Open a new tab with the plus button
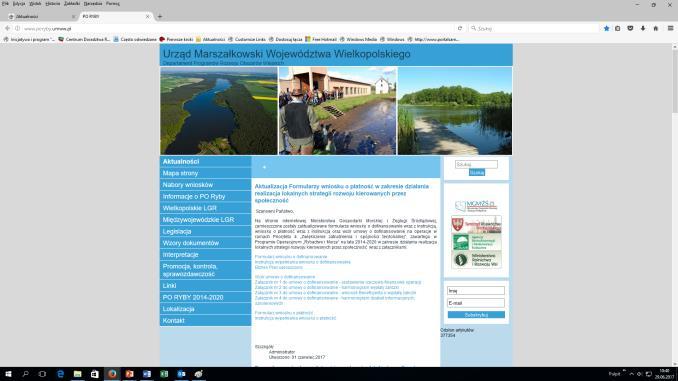 160,16
